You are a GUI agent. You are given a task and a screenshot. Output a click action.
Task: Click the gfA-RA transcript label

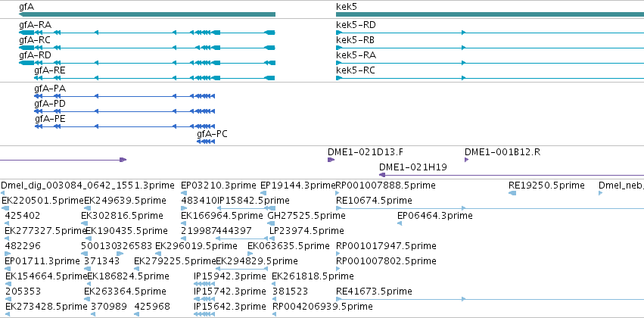pos(36,25)
